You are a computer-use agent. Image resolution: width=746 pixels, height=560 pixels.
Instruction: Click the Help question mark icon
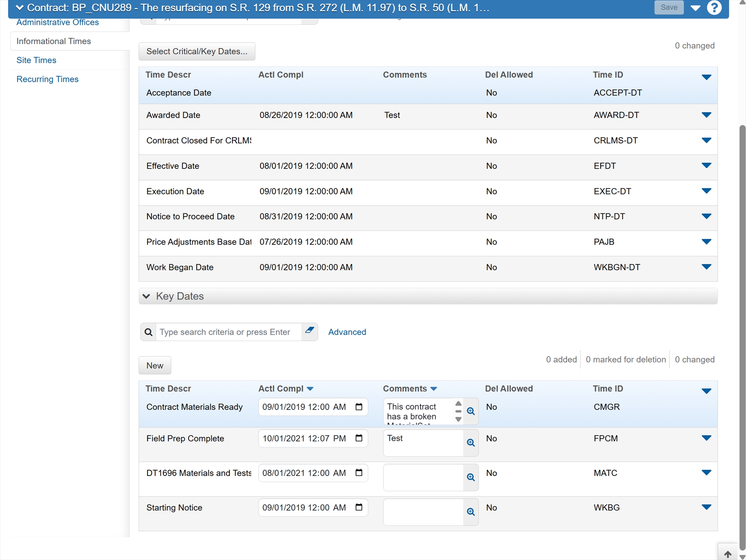[714, 8]
